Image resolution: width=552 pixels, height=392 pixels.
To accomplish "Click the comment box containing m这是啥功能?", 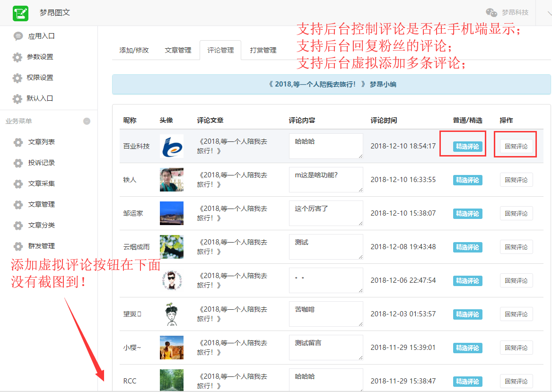I will pos(326,180).
